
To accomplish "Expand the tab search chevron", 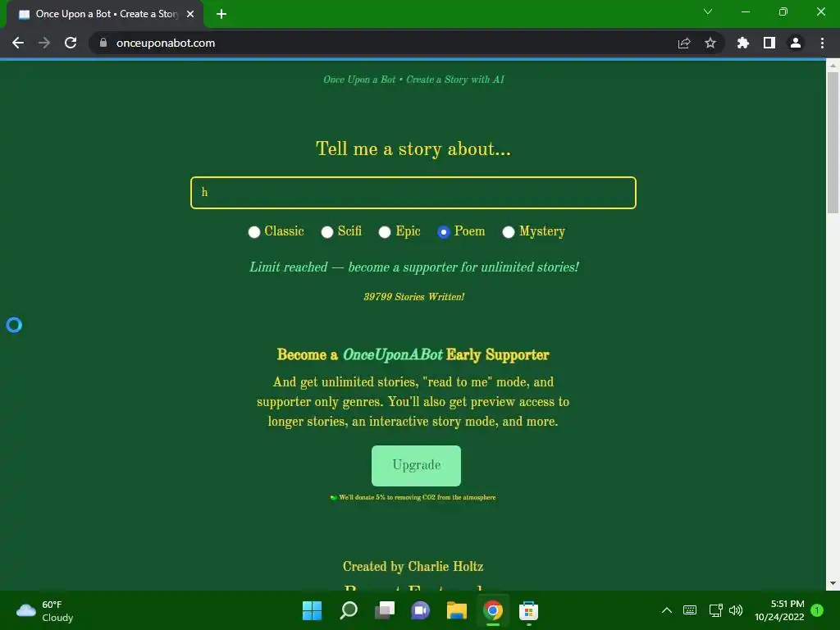I will point(708,11).
